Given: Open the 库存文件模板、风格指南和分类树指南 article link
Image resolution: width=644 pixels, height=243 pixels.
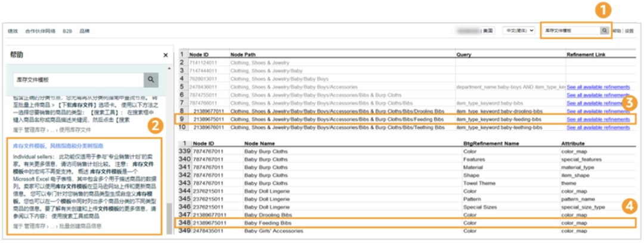Looking at the screenshot, I should (58, 146).
